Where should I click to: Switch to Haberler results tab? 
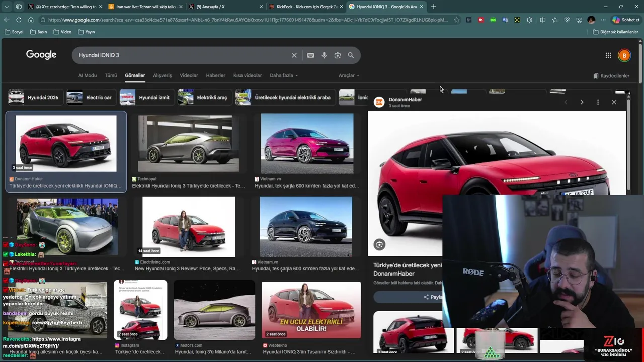215,75
